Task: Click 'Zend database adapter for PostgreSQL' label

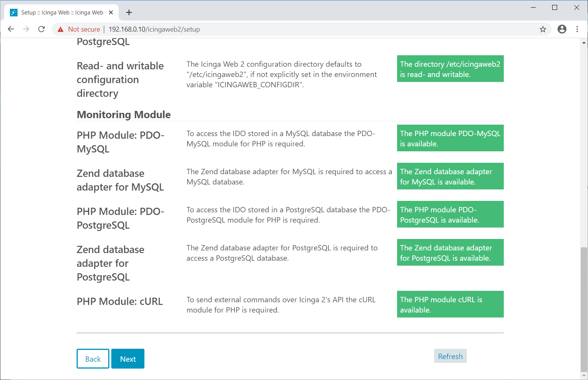Action: [111, 263]
